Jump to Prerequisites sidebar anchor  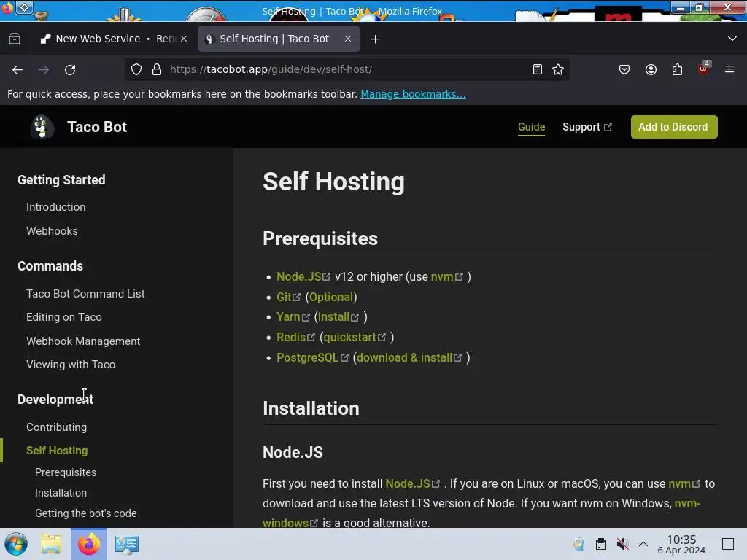[65, 472]
